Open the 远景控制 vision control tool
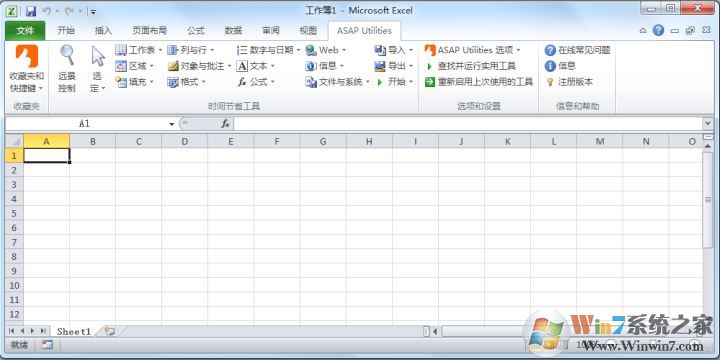Viewport: 720px width, 360px height. click(67, 69)
